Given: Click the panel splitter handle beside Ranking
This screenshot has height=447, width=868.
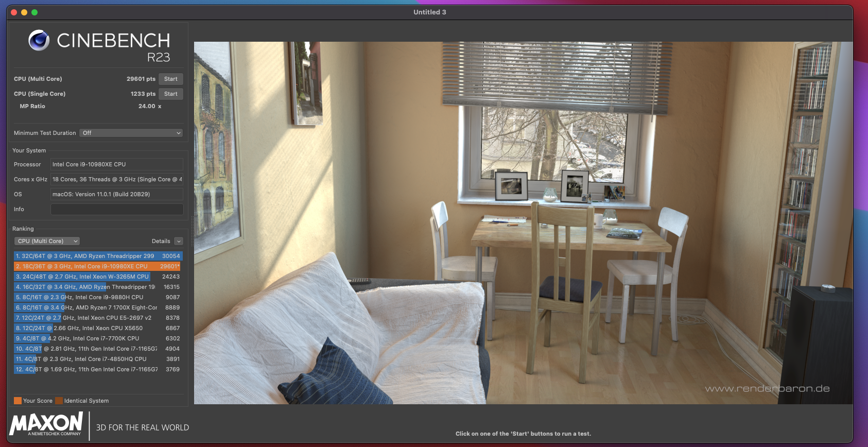Looking at the screenshot, I should point(192,231).
